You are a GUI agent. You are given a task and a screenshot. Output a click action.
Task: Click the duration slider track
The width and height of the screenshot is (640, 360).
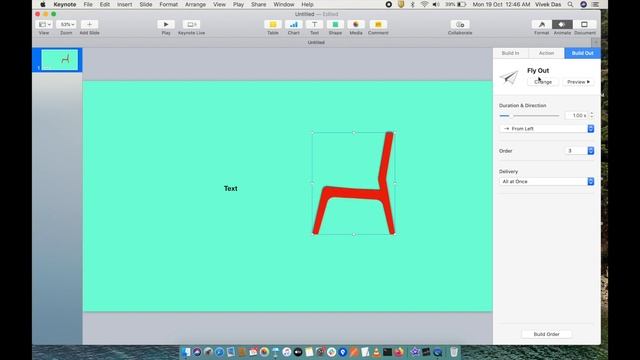coord(529,116)
